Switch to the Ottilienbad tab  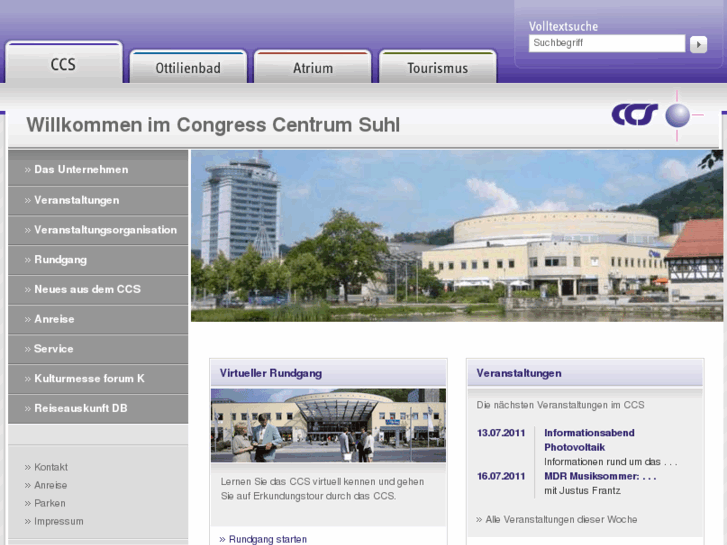tap(188, 67)
